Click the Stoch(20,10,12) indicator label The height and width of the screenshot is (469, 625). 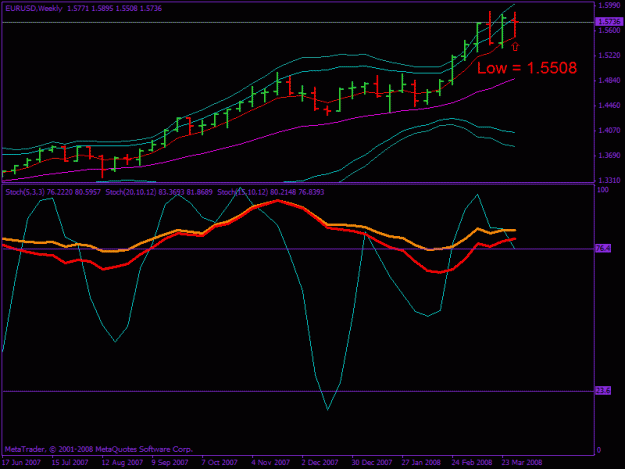coord(159,192)
